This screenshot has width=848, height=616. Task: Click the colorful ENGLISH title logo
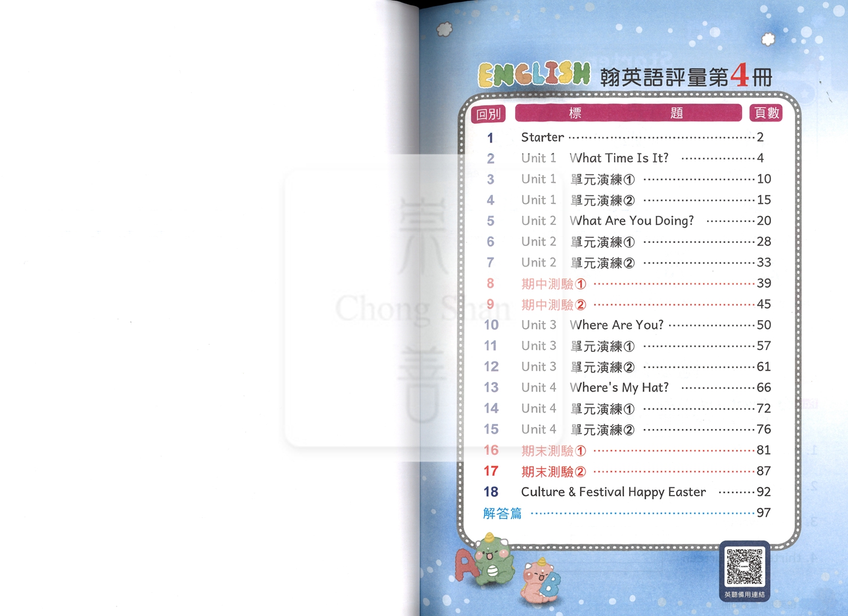tap(534, 75)
